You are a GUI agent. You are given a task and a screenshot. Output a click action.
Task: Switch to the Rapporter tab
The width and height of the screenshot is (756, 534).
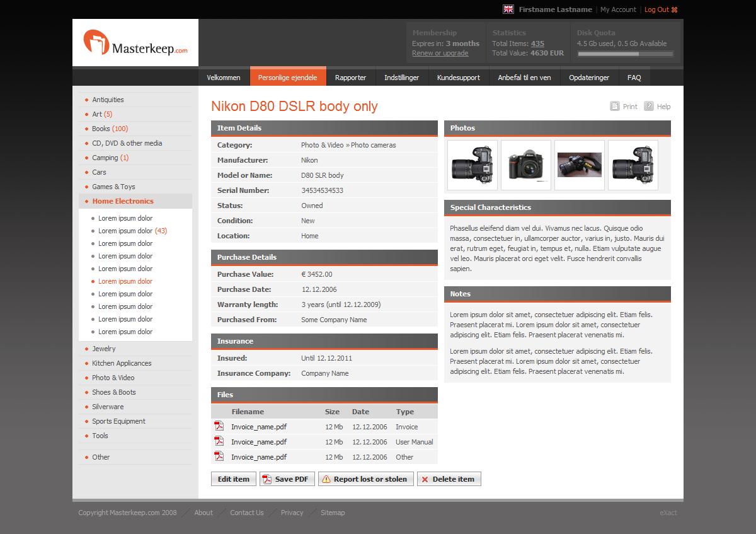coord(351,78)
